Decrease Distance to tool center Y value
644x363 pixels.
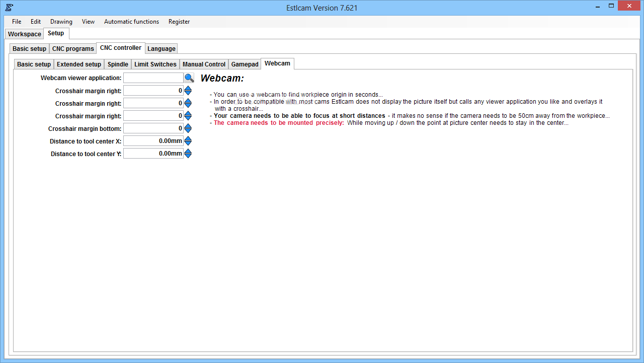(x=188, y=156)
